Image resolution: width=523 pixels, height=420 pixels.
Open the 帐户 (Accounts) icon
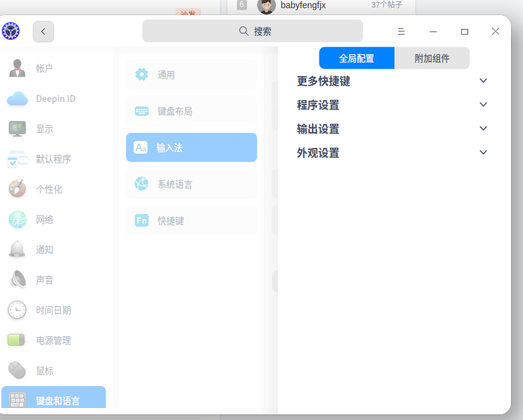coord(16,68)
